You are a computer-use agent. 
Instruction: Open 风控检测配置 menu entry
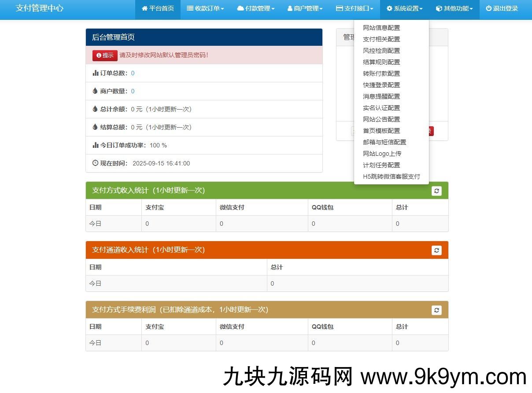(x=381, y=51)
